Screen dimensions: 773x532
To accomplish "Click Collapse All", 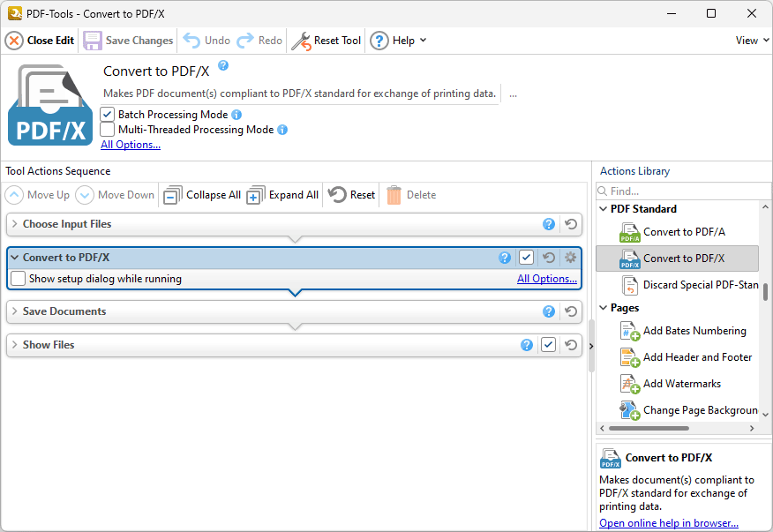I will (201, 195).
